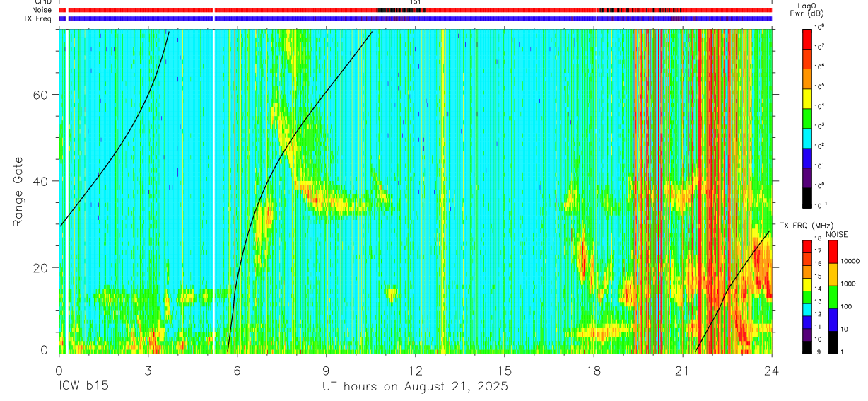This screenshot has height=401, width=868.
Task: Click the blue swatch in the NOISE legend
Action: 833,320
